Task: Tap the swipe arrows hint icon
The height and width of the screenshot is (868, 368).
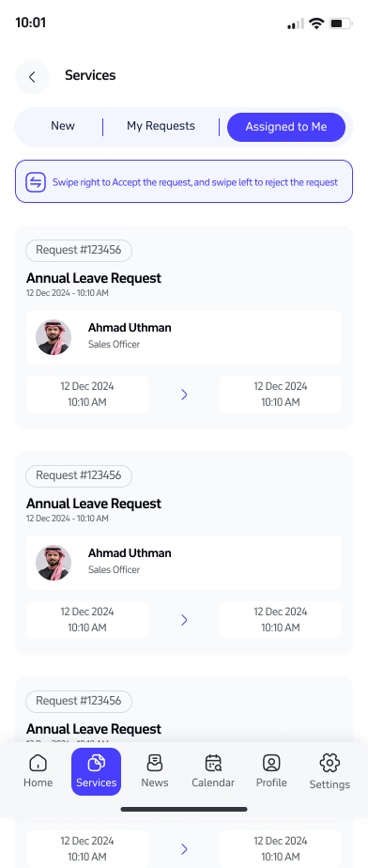Action: click(36, 182)
